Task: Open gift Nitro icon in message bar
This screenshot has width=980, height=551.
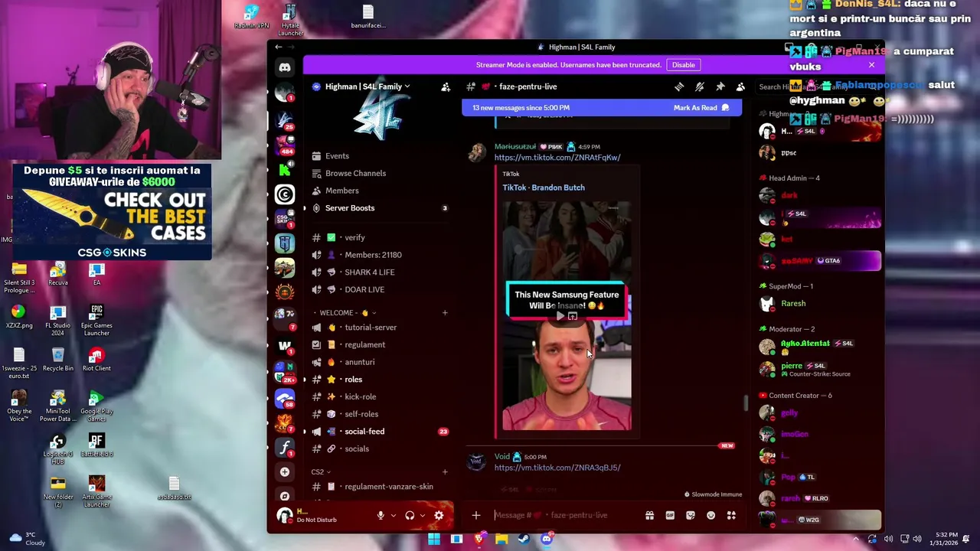Action: coord(649,516)
